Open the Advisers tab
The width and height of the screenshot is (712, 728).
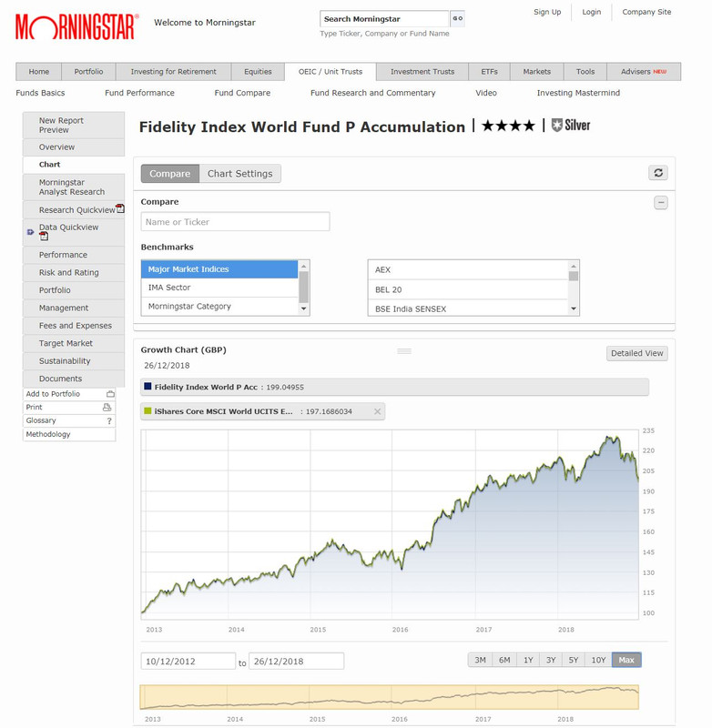(644, 72)
